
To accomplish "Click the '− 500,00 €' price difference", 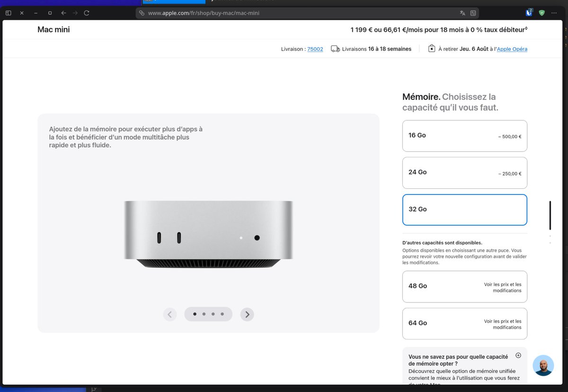I will click(x=510, y=136).
